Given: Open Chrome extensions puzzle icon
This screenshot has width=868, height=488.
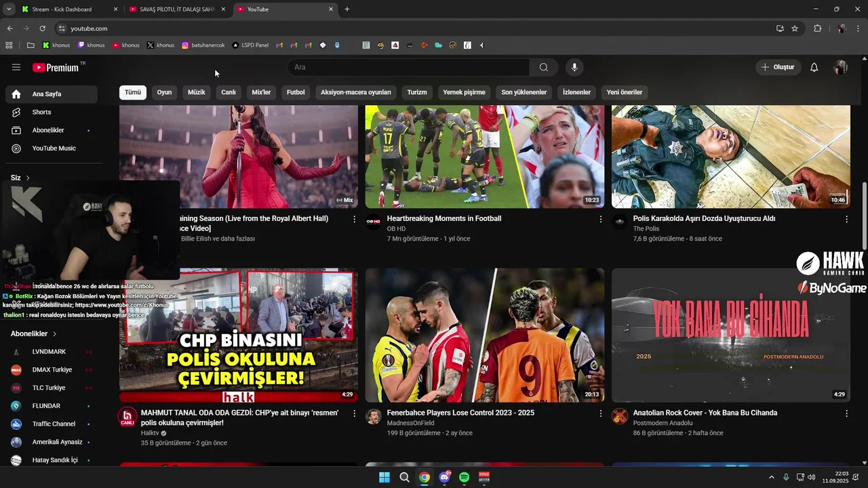Looking at the screenshot, I should coord(817,28).
